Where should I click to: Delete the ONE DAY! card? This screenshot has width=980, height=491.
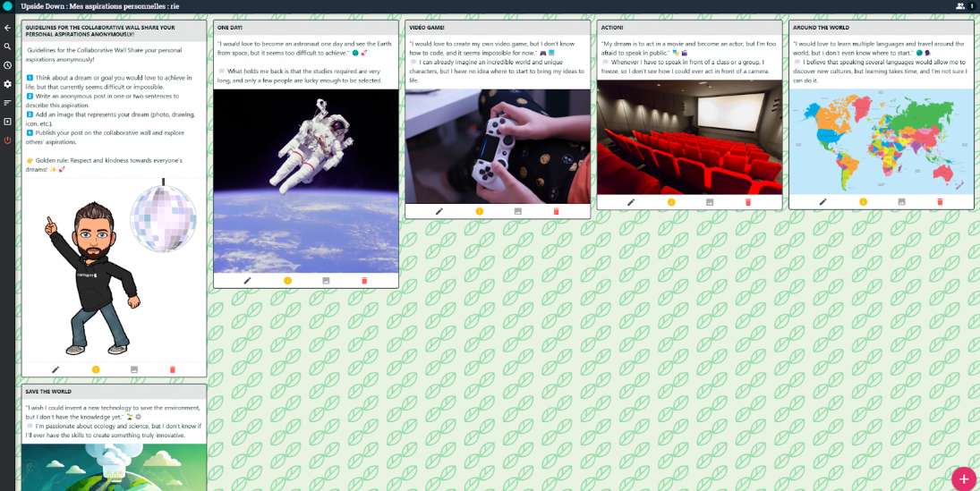pos(364,281)
